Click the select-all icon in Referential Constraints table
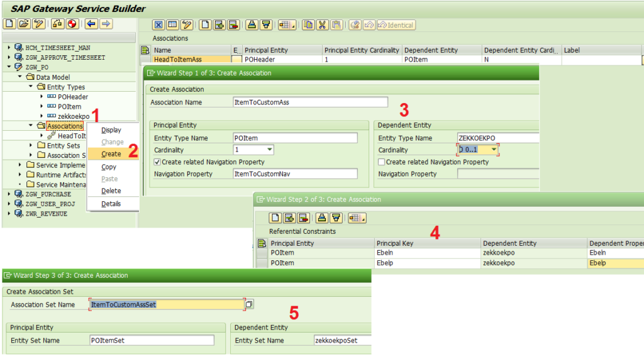Viewport: 644px width, 364px height. (262, 243)
